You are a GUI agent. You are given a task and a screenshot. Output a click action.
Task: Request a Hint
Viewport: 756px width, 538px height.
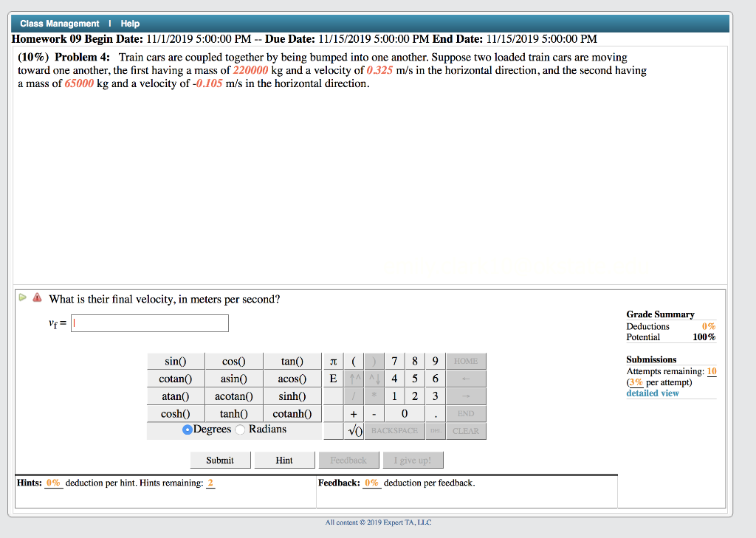point(284,459)
